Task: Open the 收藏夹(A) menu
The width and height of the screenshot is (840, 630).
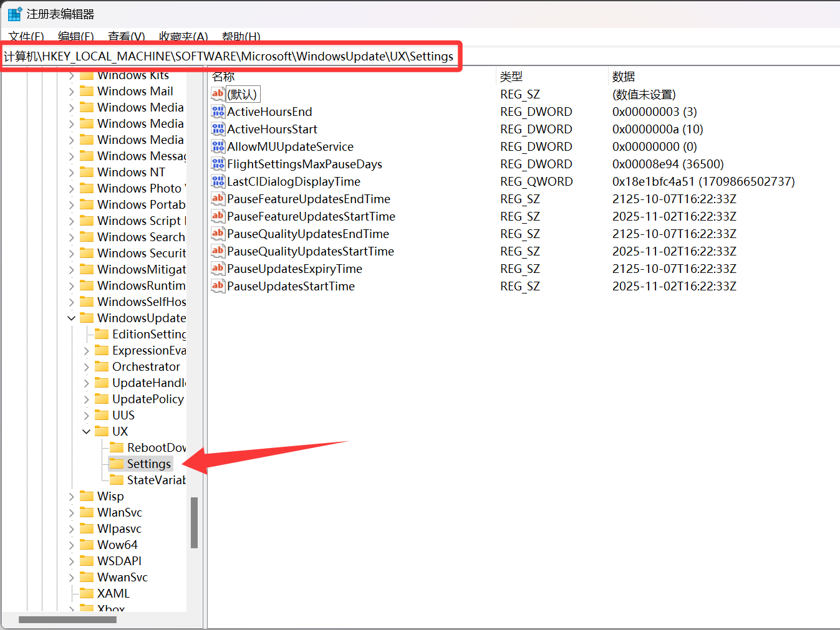Action: coord(183,37)
